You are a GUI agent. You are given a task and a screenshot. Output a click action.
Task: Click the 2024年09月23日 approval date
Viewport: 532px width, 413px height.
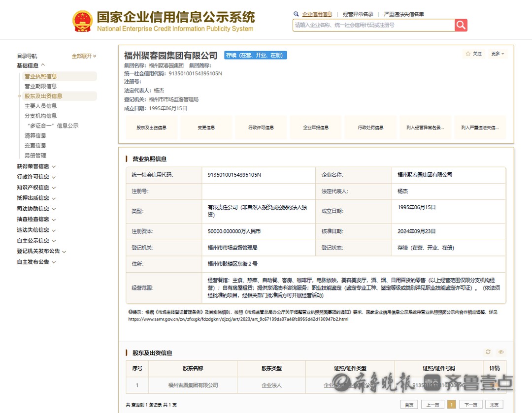click(417, 231)
